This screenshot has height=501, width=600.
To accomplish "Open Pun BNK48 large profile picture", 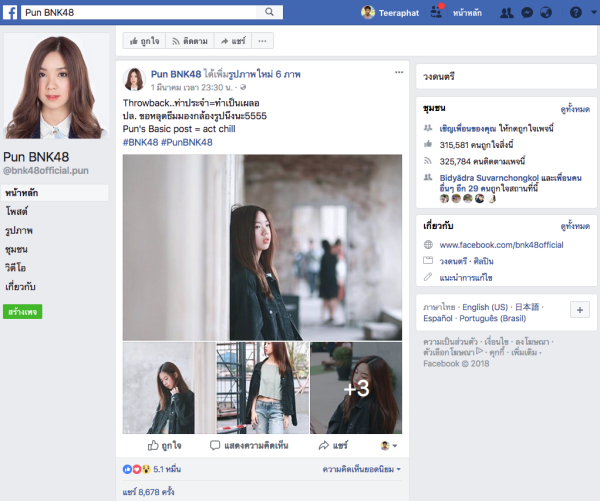I will coord(56,86).
